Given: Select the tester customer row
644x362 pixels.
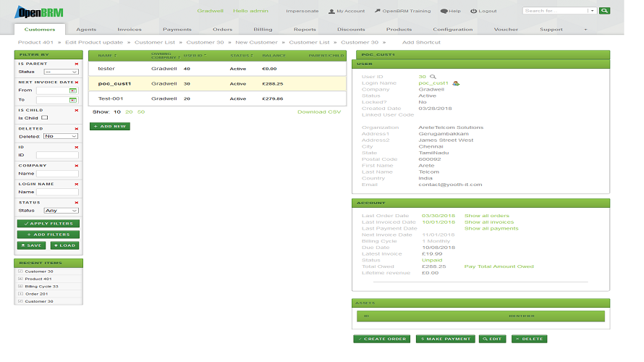Looking at the screenshot, I should click(217, 69).
